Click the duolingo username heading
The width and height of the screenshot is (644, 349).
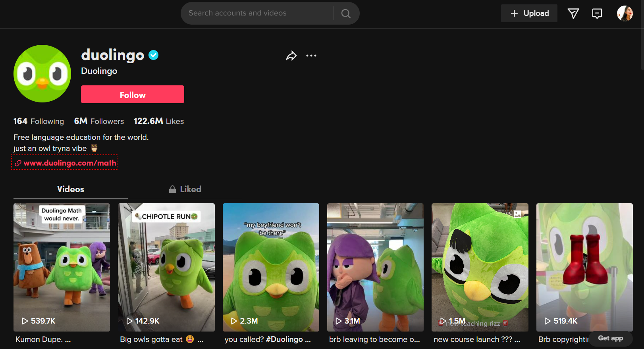(x=113, y=55)
